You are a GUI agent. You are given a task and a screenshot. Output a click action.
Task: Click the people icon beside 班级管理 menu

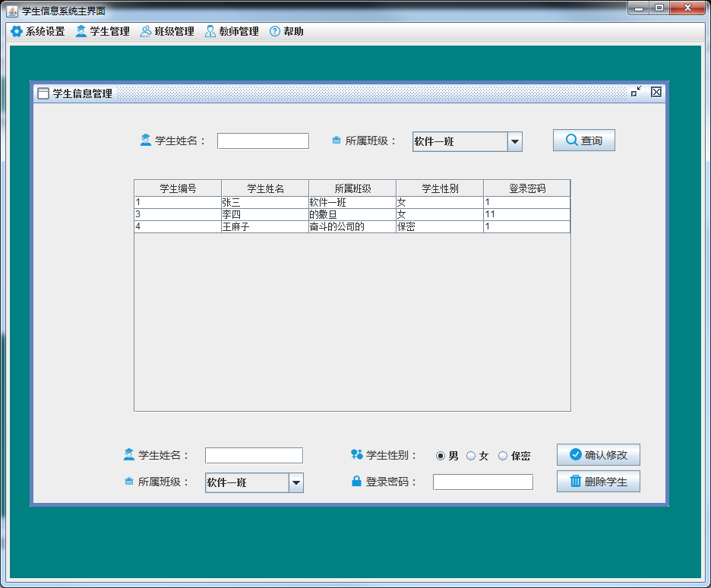pos(145,32)
